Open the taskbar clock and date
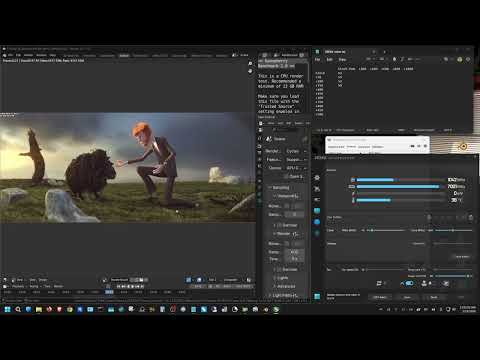 click(468, 309)
